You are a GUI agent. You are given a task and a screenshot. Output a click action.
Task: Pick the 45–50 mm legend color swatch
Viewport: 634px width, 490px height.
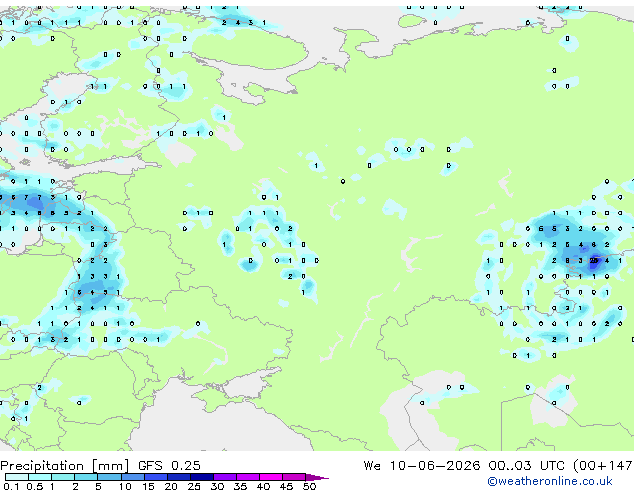(x=294, y=477)
